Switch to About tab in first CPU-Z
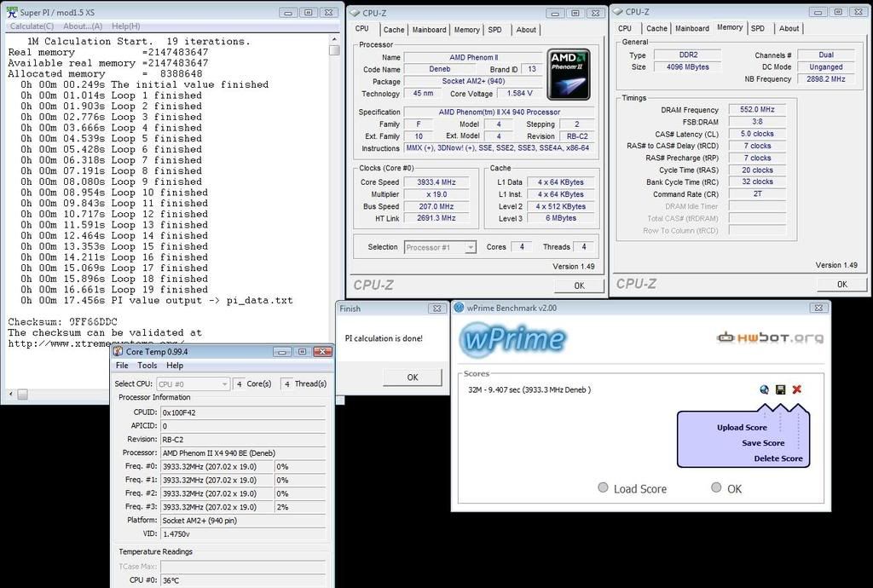 click(525, 30)
